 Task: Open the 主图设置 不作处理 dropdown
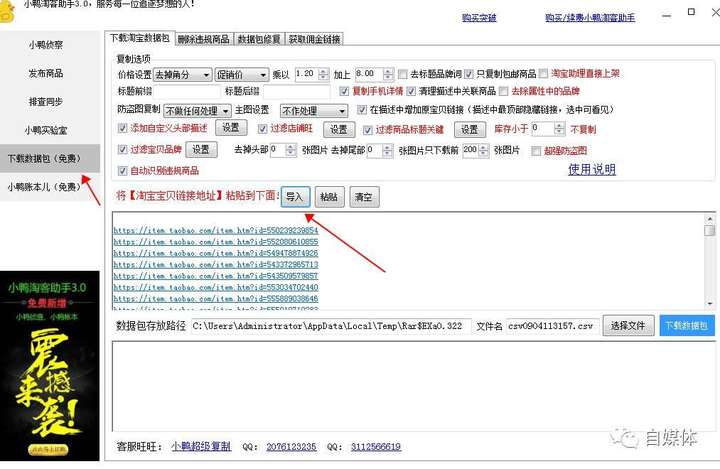(x=313, y=111)
